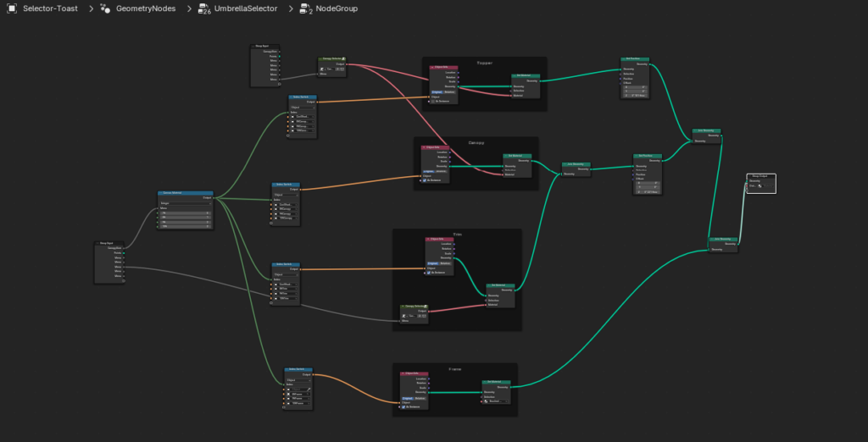Screen dimensions: 868x442
Task: Click eyedropper in the Frame Index Switch's empty object field
Action: [x=309, y=390]
